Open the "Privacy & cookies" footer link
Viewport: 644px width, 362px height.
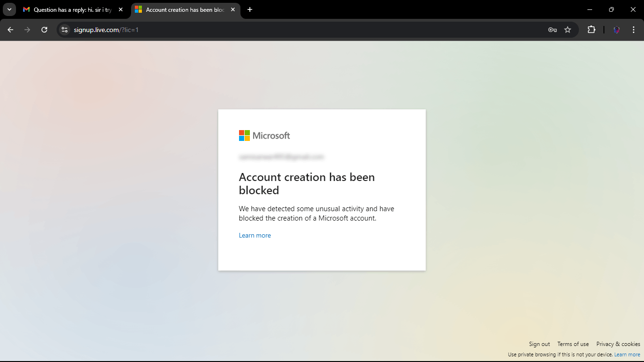tap(618, 344)
